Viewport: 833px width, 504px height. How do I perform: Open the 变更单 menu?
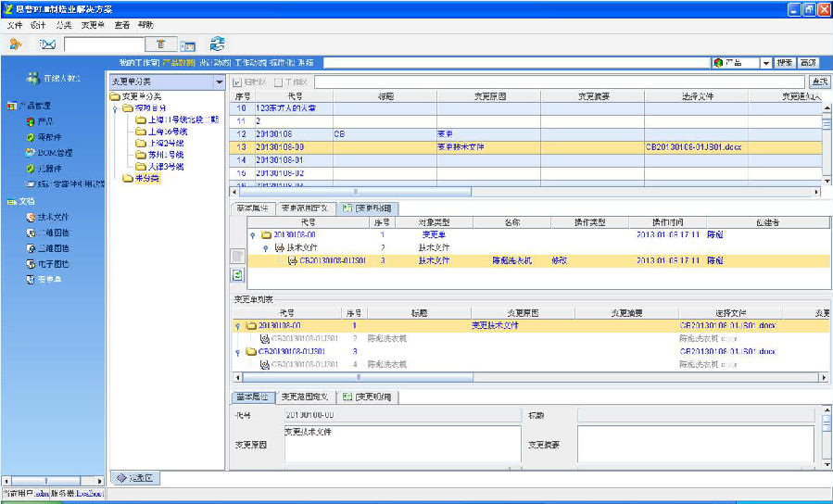(94, 24)
